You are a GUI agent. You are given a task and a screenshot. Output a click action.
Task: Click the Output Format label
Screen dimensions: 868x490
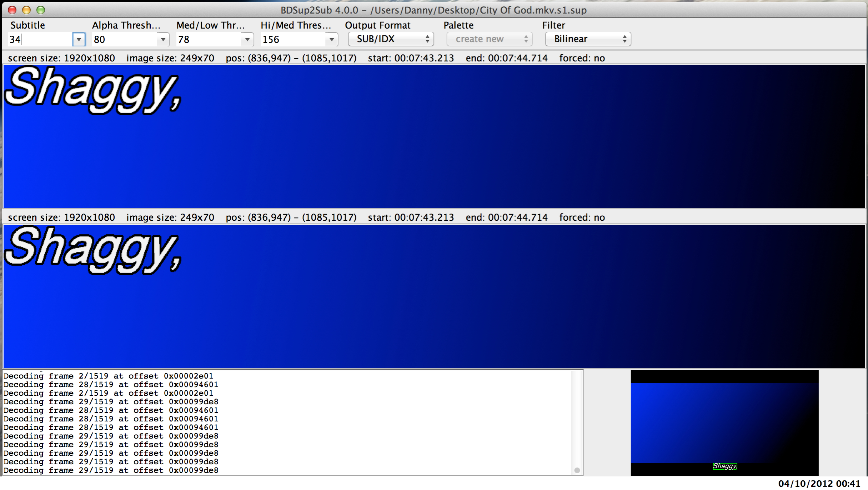pos(378,25)
